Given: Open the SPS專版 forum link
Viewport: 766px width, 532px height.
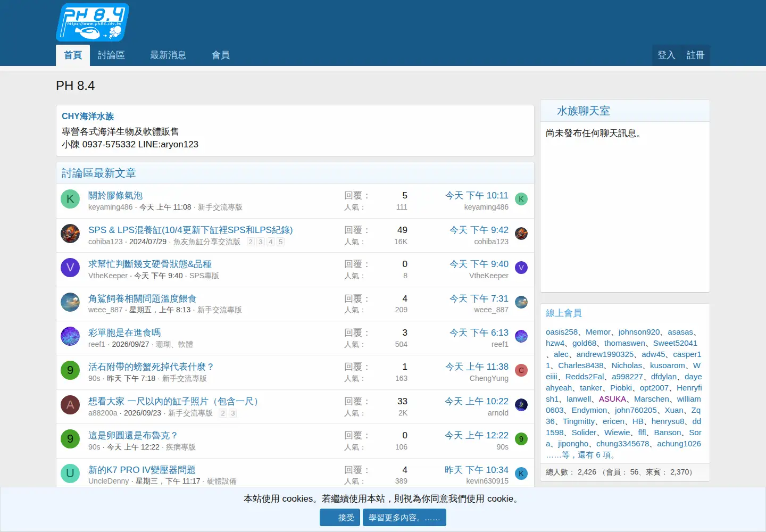Looking at the screenshot, I should (x=204, y=276).
